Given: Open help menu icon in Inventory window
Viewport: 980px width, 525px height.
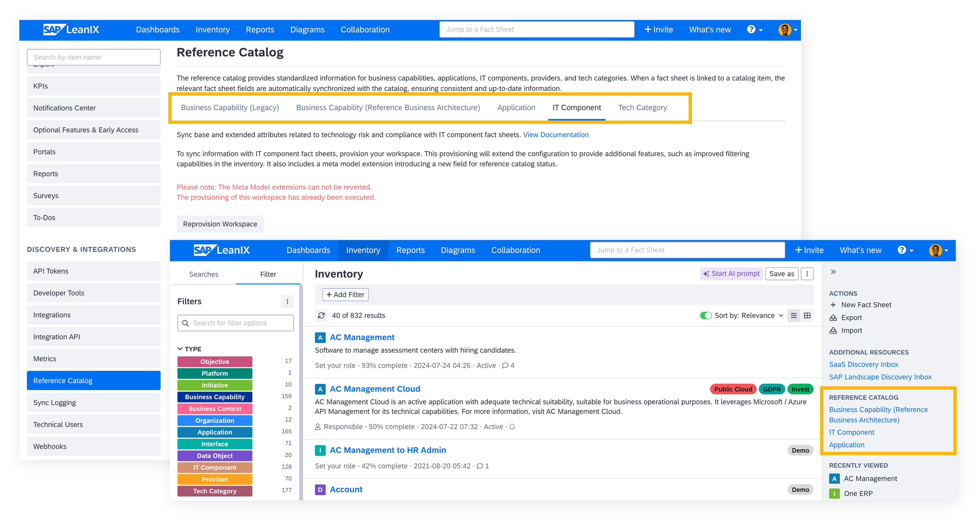Looking at the screenshot, I should click(x=902, y=250).
